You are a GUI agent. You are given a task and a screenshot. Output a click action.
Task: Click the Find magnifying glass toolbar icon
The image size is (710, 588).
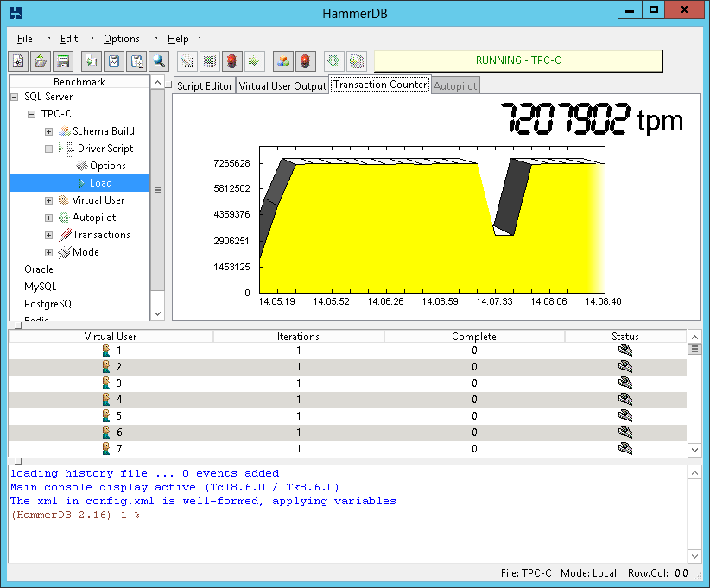coord(159,61)
